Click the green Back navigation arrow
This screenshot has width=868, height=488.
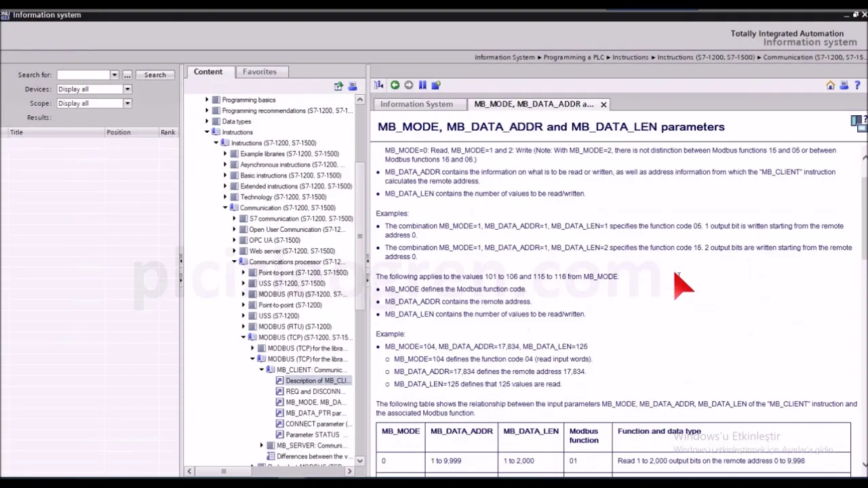(395, 85)
